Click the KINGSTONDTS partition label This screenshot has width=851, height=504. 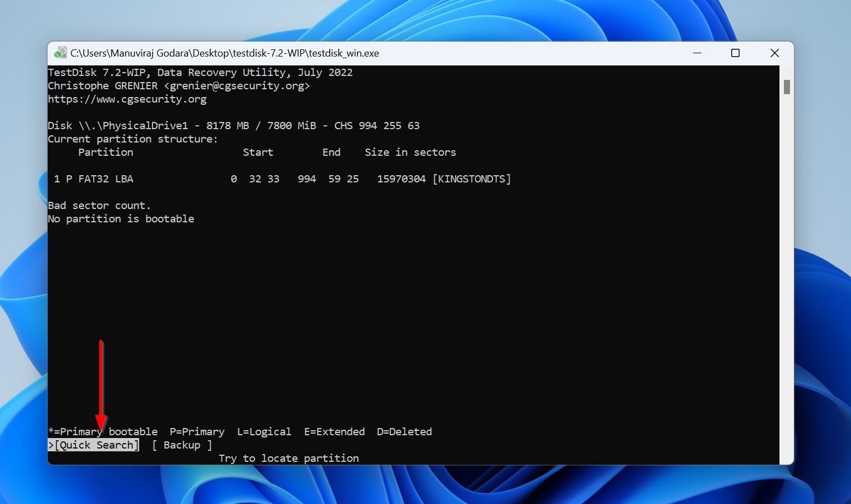coord(472,179)
